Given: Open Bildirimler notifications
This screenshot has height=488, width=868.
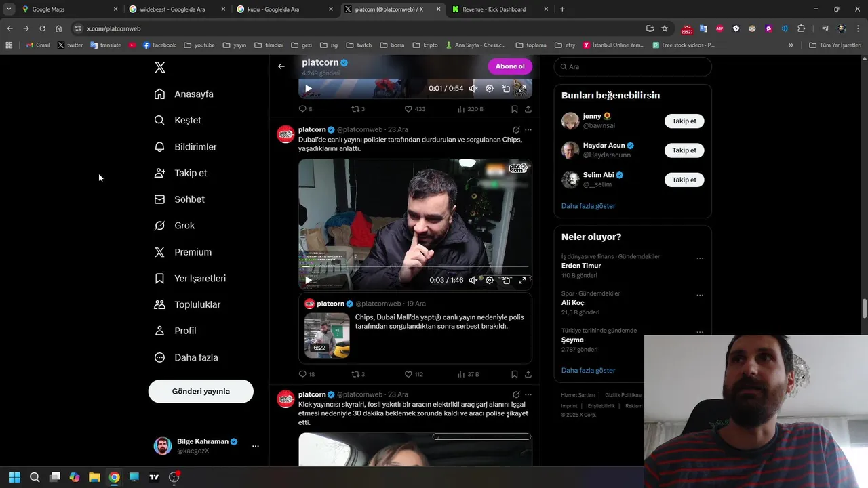Looking at the screenshot, I should point(186,147).
